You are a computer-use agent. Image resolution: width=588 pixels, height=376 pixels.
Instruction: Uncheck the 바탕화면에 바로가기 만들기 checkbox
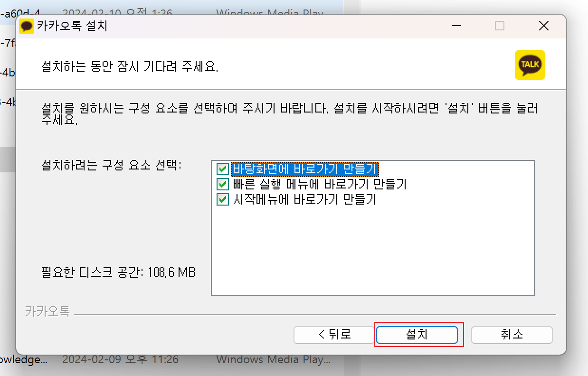pyautogui.click(x=223, y=169)
